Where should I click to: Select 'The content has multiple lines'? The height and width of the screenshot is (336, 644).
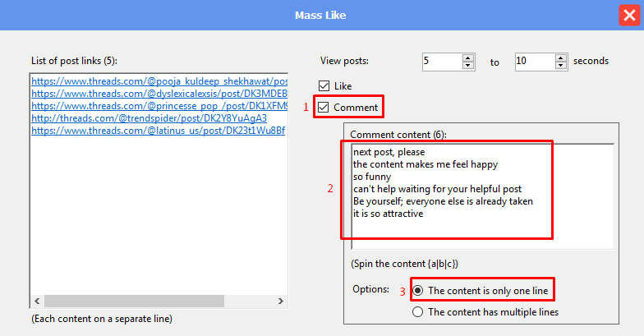(417, 312)
